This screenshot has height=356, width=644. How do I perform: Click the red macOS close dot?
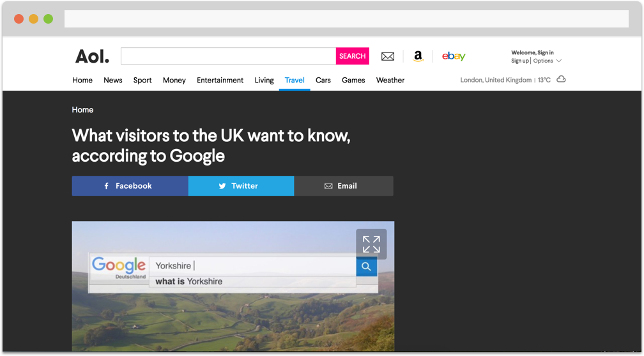click(x=19, y=19)
